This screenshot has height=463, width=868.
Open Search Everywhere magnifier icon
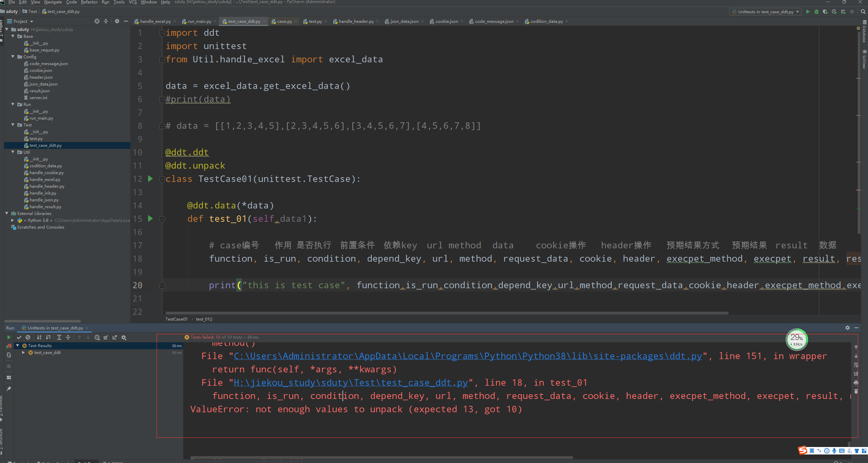coord(863,12)
